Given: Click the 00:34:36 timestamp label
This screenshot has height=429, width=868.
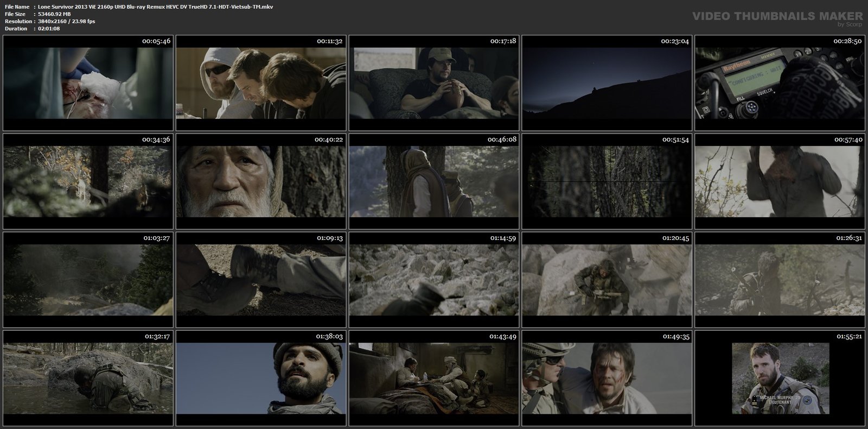Looking at the screenshot, I should [156, 140].
